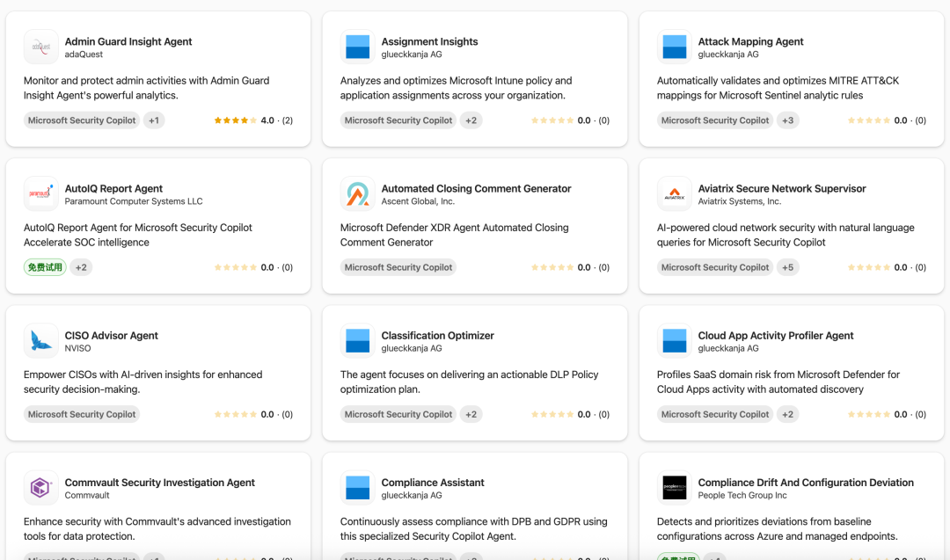Click Microsoft Security Copilot tag on Cloud App Activity Profiler
Screen dimensions: 950x560
[715, 414]
